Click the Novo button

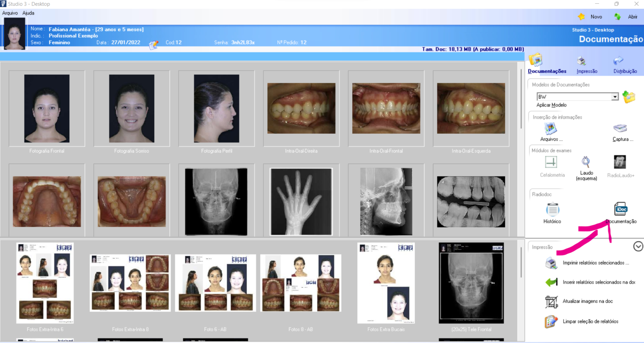click(591, 17)
